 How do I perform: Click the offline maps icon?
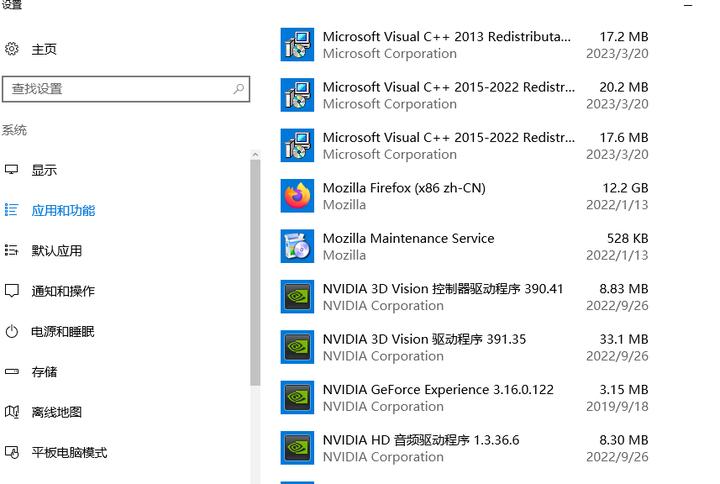point(11,412)
